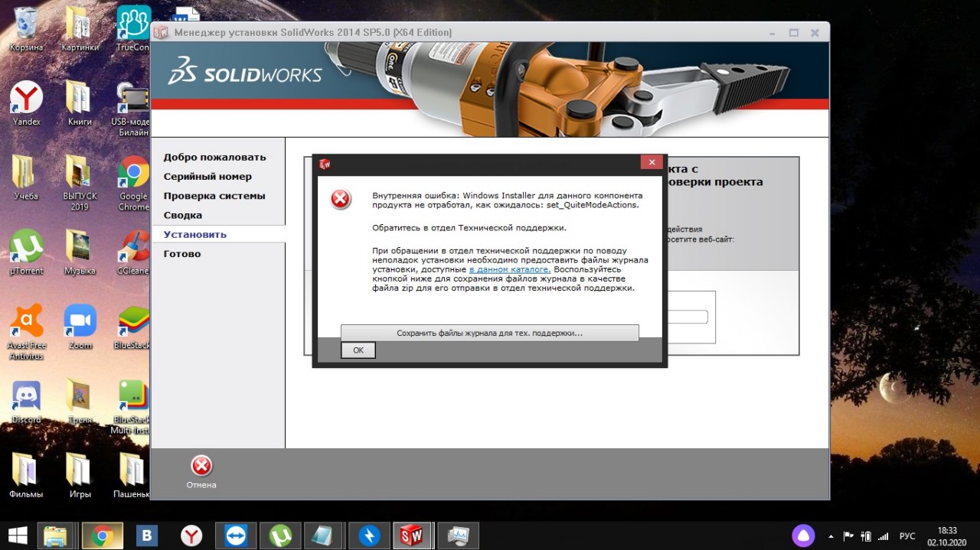Click the red Отмена cancel icon
Viewport: 980px width, 550px height.
(201, 465)
